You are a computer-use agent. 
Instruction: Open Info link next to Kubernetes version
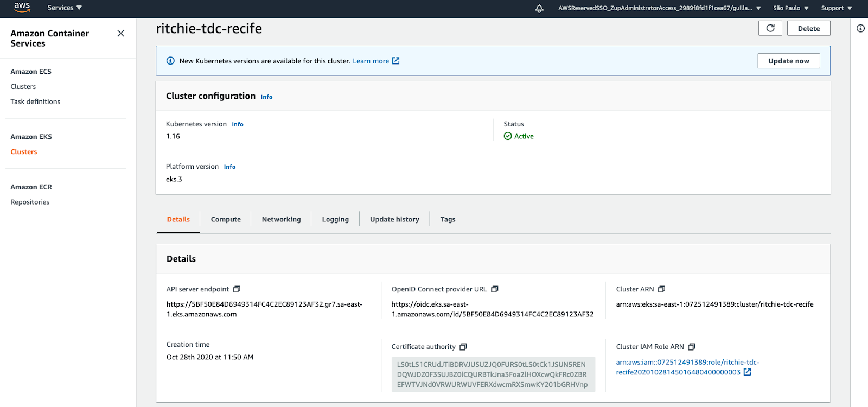pyautogui.click(x=238, y=124)
